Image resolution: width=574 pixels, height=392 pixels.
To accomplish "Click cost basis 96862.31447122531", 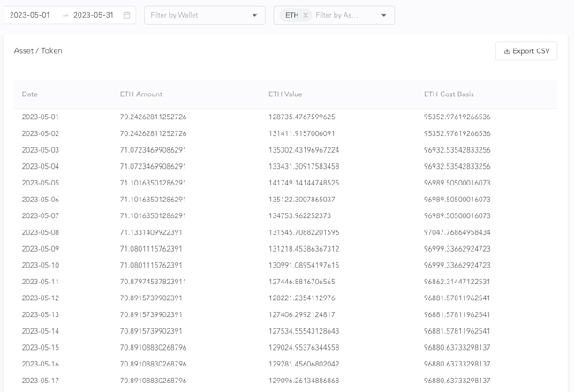I will click(457, 282).
